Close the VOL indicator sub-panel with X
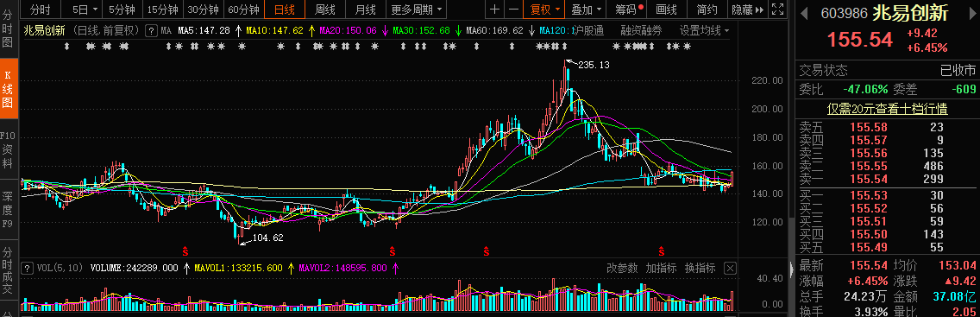 tap(729, 269)
